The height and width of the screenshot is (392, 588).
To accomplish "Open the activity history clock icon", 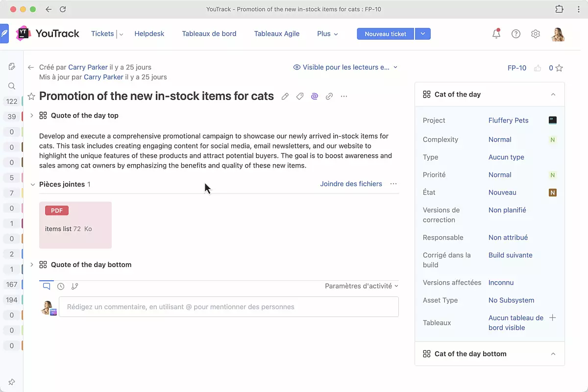I will coord(61,286).
